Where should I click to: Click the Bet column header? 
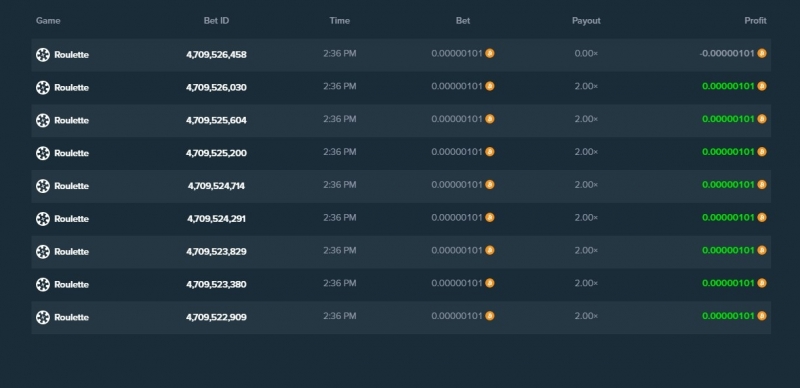coord(463,21)
